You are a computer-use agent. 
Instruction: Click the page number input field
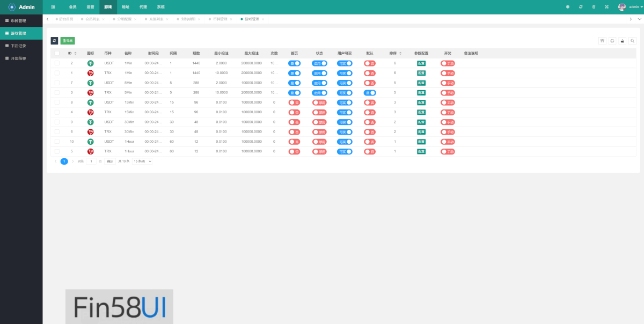point(92,161)
